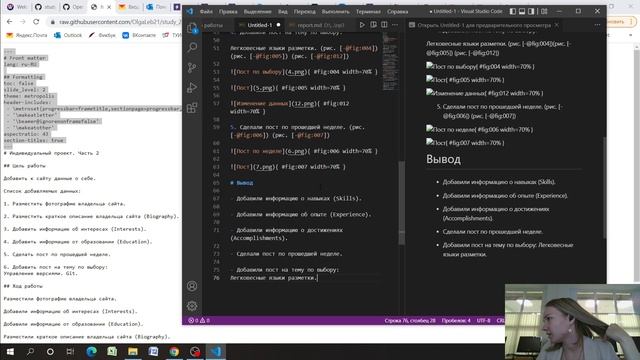Open the Вид menu
This screenshot has height=360, width=640.
pyautogui.click(x=282, y=11)
